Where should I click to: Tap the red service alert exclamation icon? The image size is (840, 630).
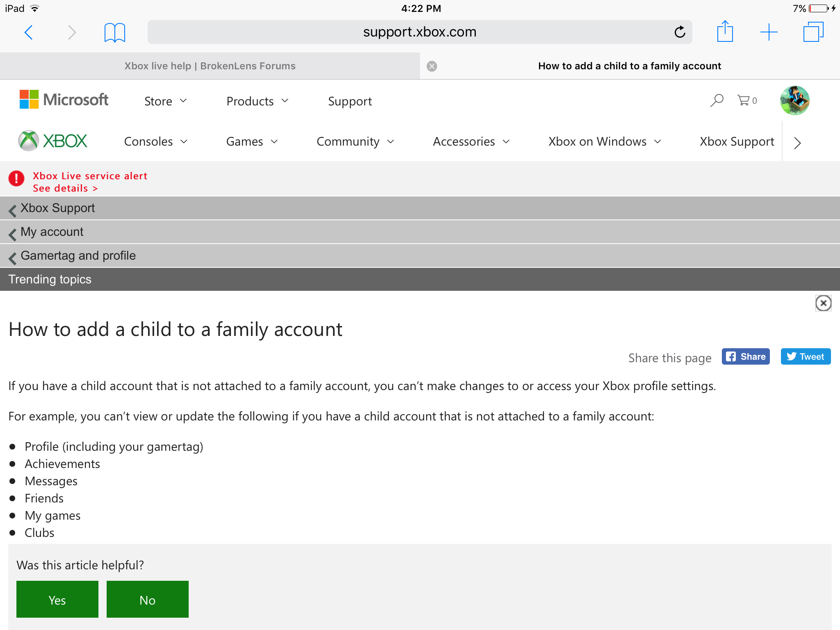[16, 178]
